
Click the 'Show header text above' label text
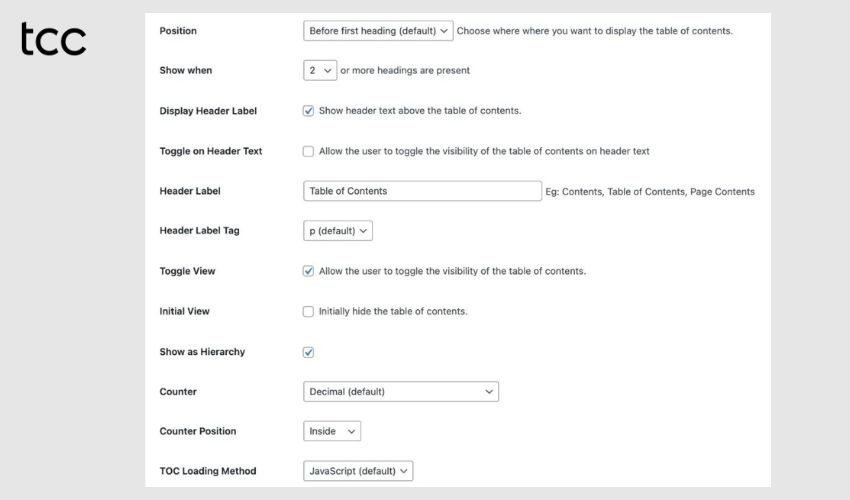420,111
